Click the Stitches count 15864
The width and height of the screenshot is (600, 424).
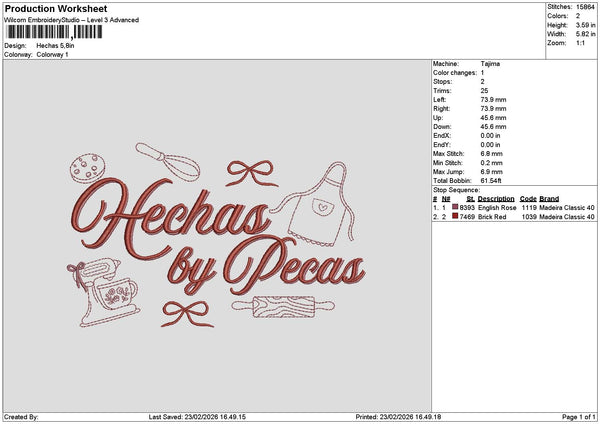585,8
